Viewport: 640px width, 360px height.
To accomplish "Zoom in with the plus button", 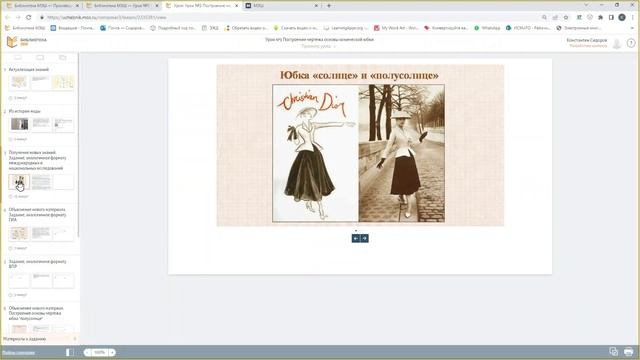I will click(112, 352).
